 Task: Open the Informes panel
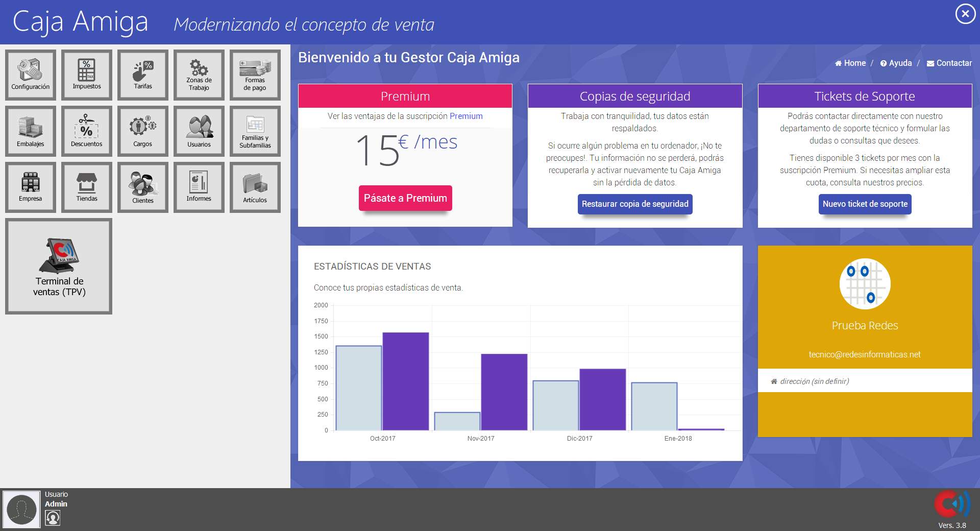pos(199,187)
